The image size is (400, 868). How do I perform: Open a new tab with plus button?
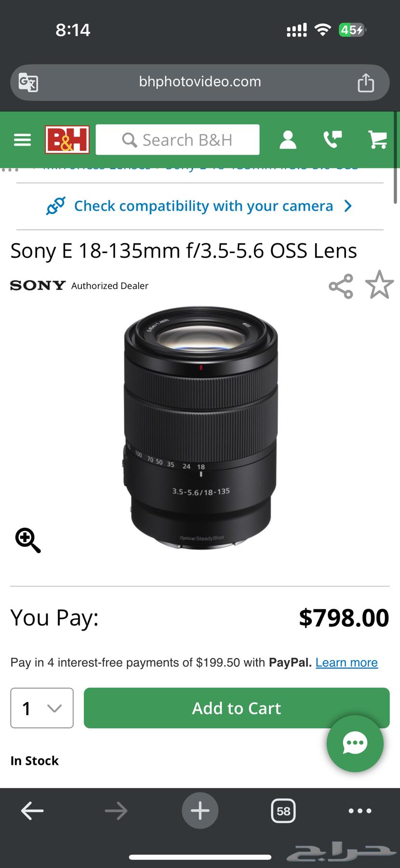[x=200, y=811]
